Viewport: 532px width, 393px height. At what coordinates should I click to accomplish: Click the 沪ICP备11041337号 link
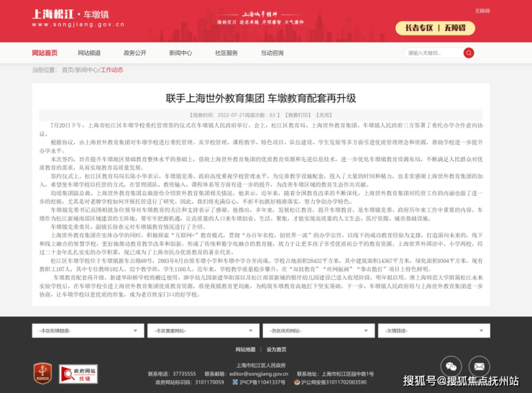tap(262, 382)
